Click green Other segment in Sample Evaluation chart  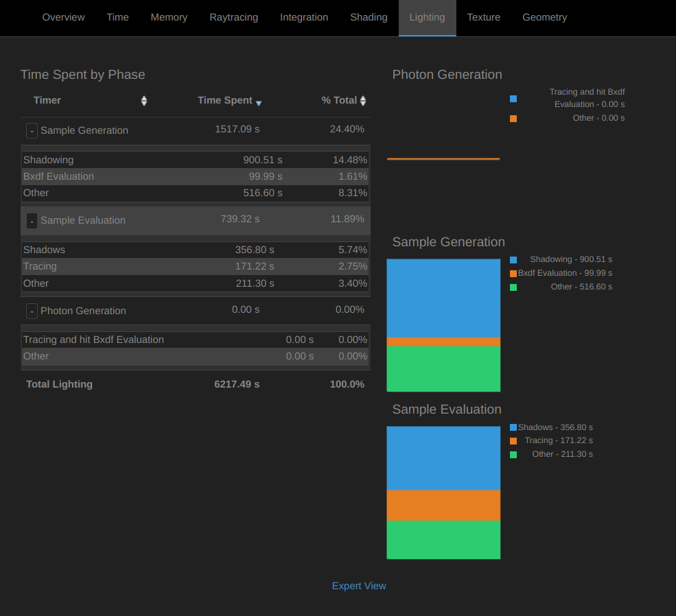[443, 540]
